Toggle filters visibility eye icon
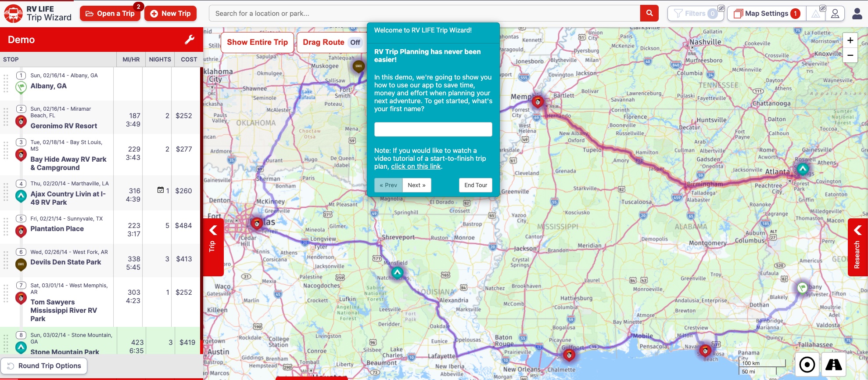 tap(721, 8)
